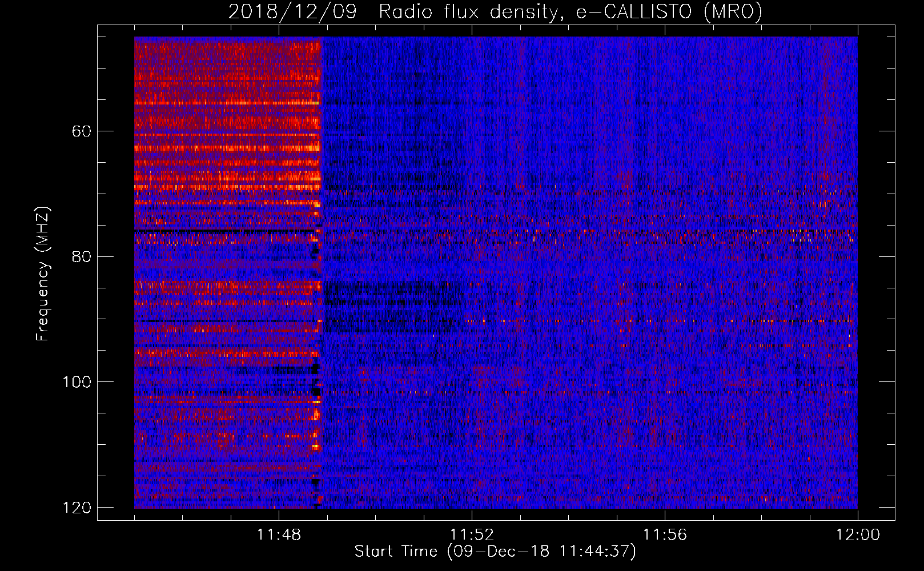Screen dimensions: 924x571
Task: Select the date "2018/12/09" in the title
Action: coord(292,12)
